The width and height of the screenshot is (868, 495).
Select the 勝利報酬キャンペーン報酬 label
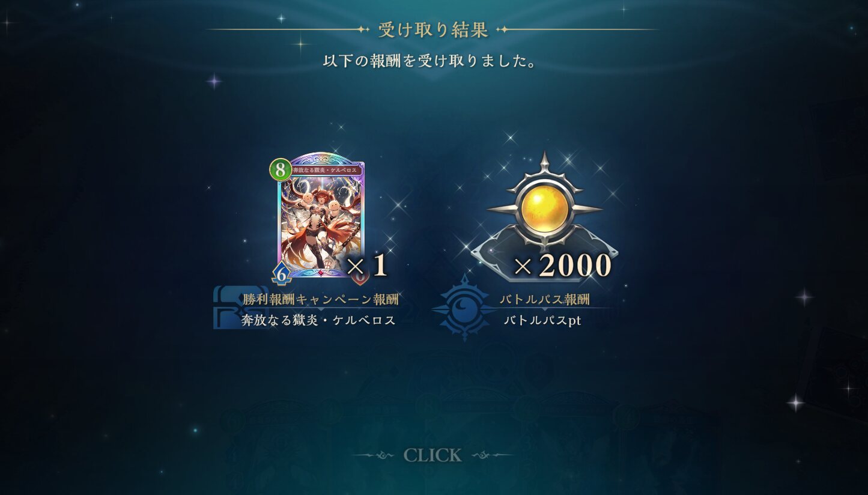tap(321, 299)
